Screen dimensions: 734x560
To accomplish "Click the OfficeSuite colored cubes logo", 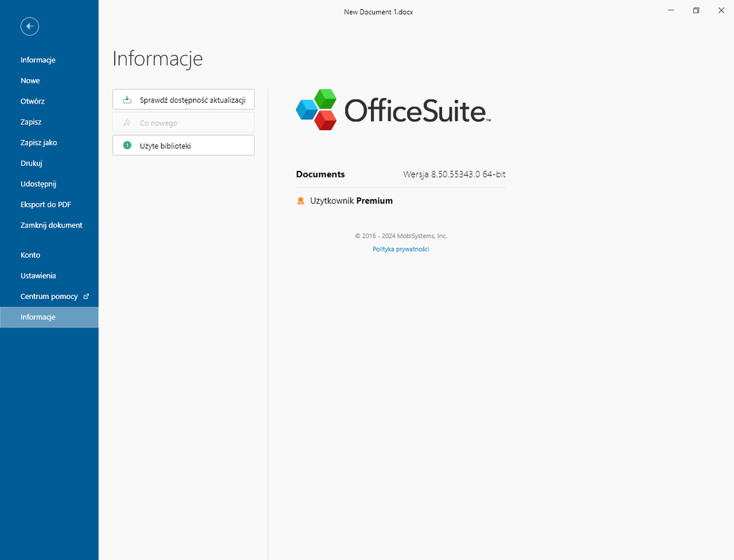I will [x=316, y=110].
